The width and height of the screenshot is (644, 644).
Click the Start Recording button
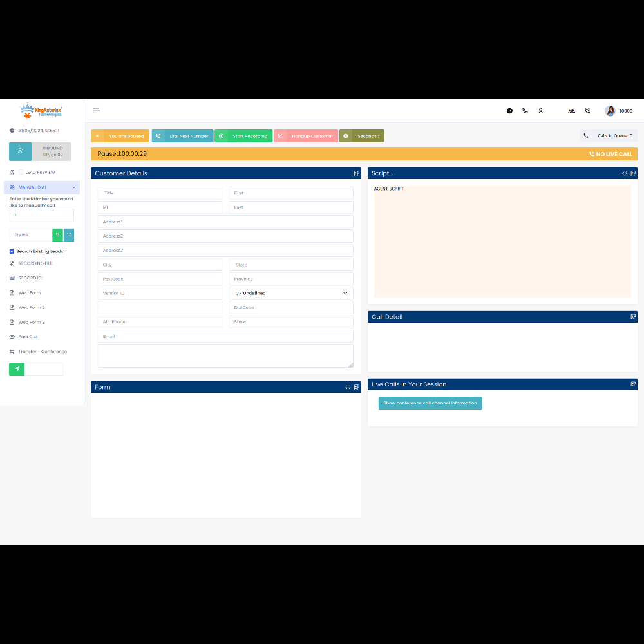click(x=243, y=136)
